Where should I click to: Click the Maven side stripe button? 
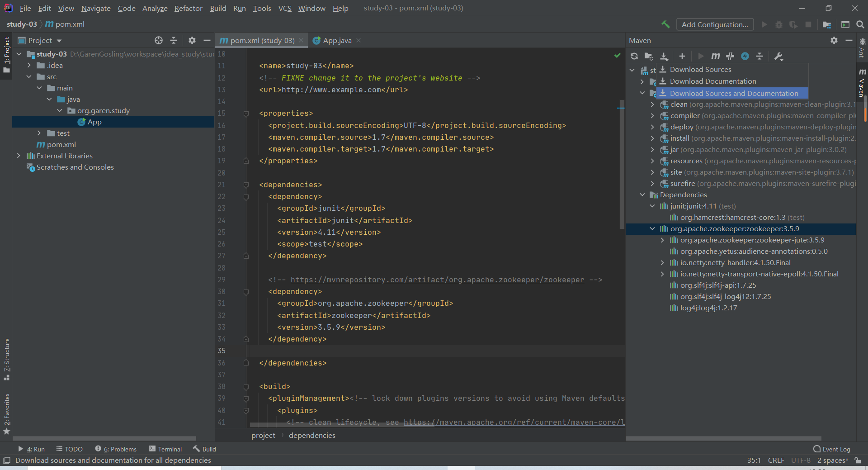[862, 82]
